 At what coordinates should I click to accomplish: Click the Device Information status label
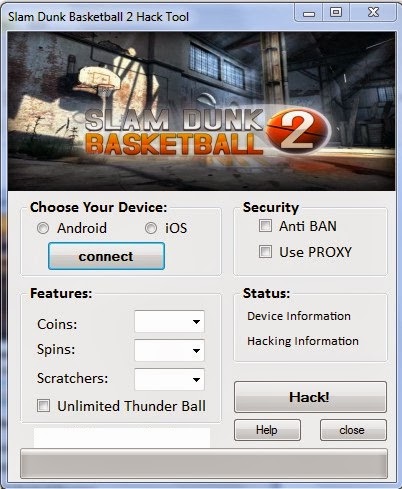pyautogui.click(x=299, y=316)
